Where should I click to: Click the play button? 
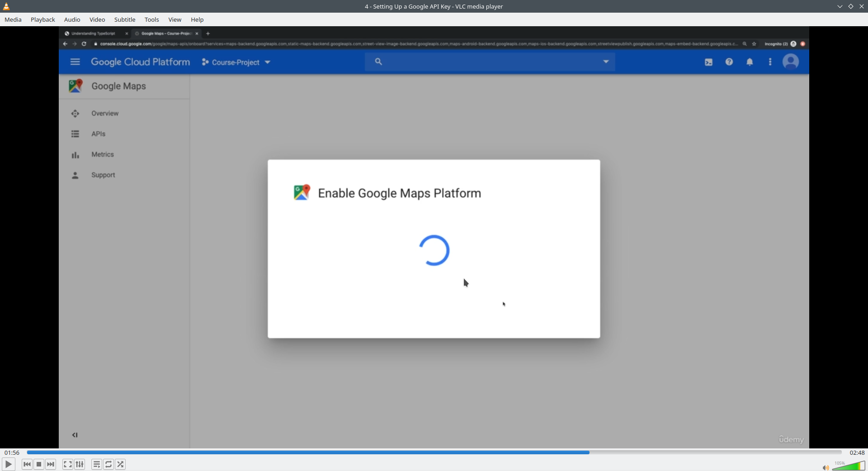coord(9,464)
